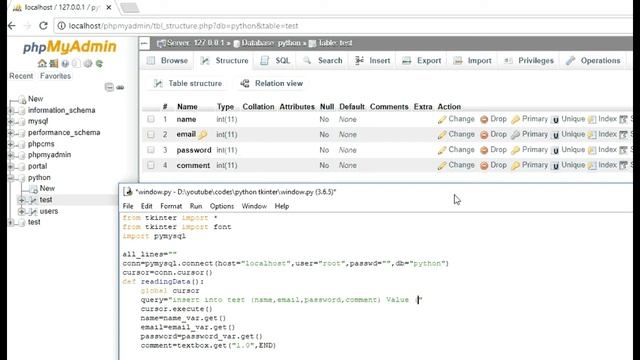
Task: Open IDLE Run menu
Action: tap(196, 206)
